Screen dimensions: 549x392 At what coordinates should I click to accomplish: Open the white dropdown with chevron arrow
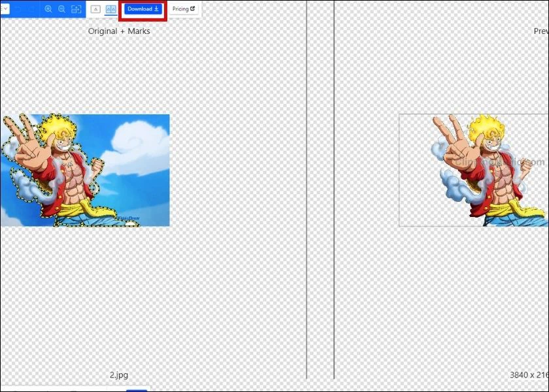tap(5, 9)
